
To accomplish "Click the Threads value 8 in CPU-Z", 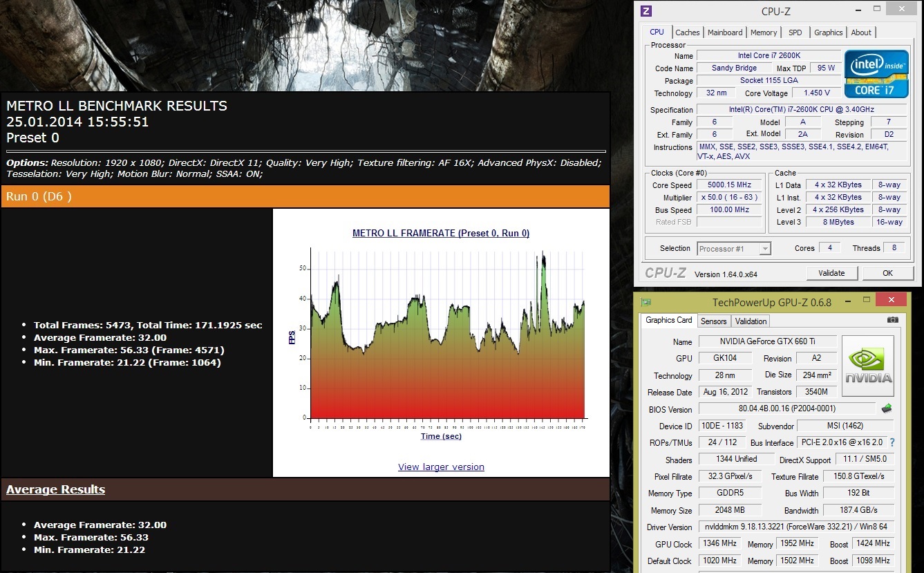I will click(894, 248).
